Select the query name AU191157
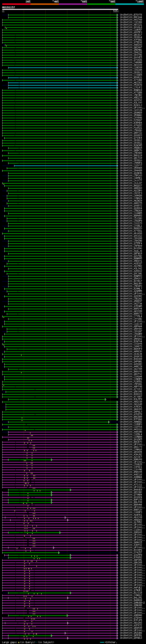The height and width of the screenshot is (644, 146). click(x=8, y=7)
